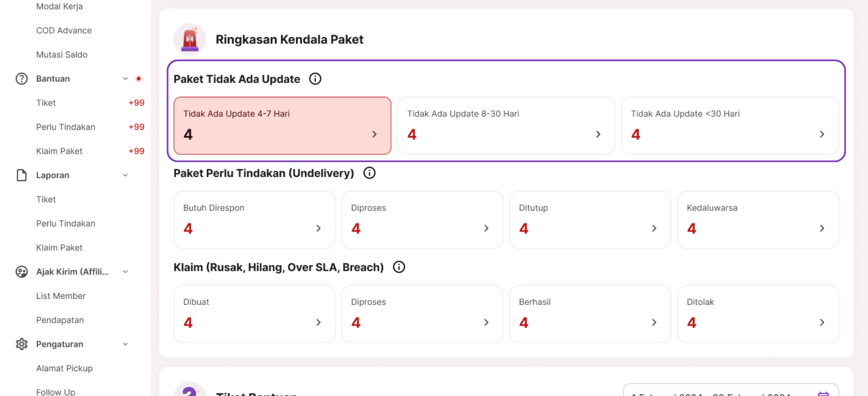Image resolution: width=868 pixels, height=396 pixels.
Task: Click the red siren icon
Action: click(x=190, y=39)
